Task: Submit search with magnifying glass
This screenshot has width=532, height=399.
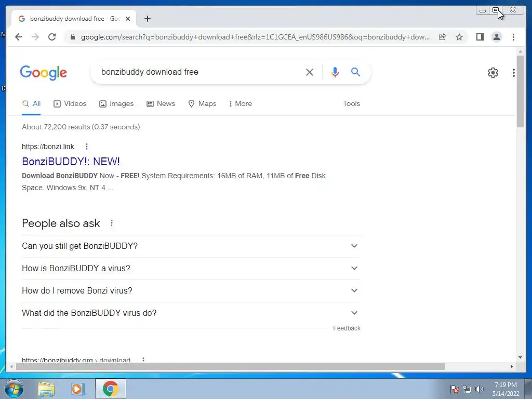Action: pyautogui.click(x=355, y=72)
